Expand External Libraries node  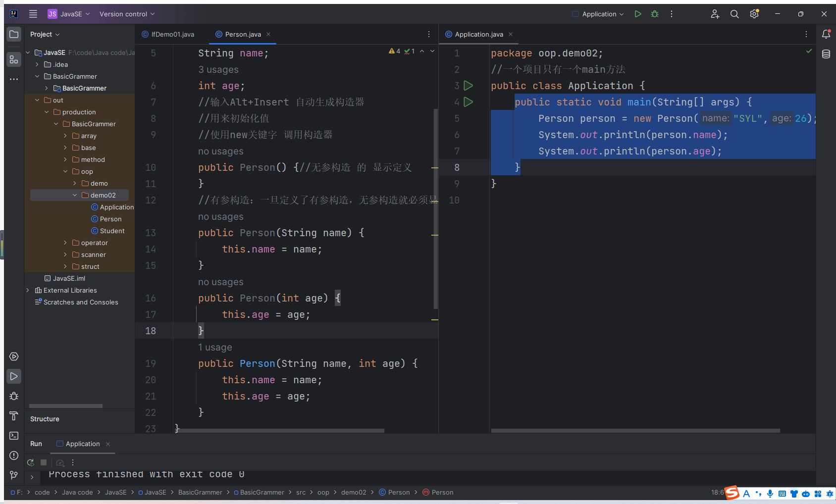(x=28, y=290)
